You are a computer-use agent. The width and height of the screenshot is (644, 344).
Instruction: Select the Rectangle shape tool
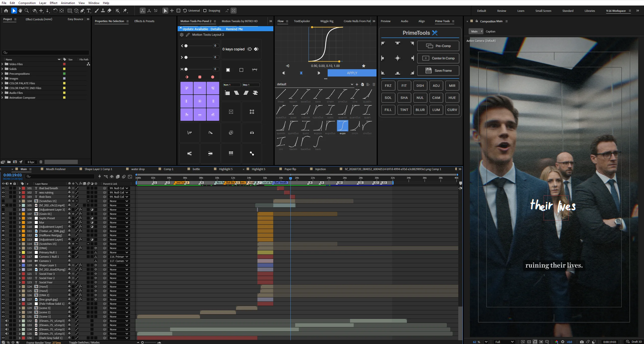(x=70, y=11)
